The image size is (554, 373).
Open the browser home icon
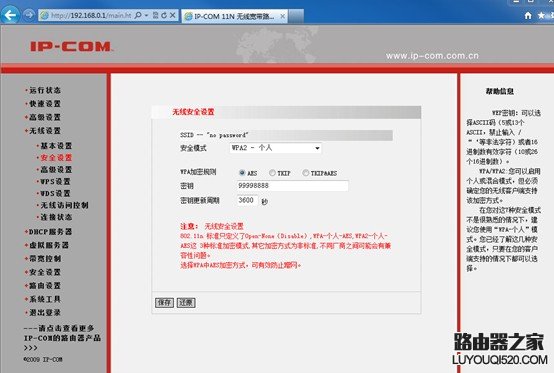point(528,16)
